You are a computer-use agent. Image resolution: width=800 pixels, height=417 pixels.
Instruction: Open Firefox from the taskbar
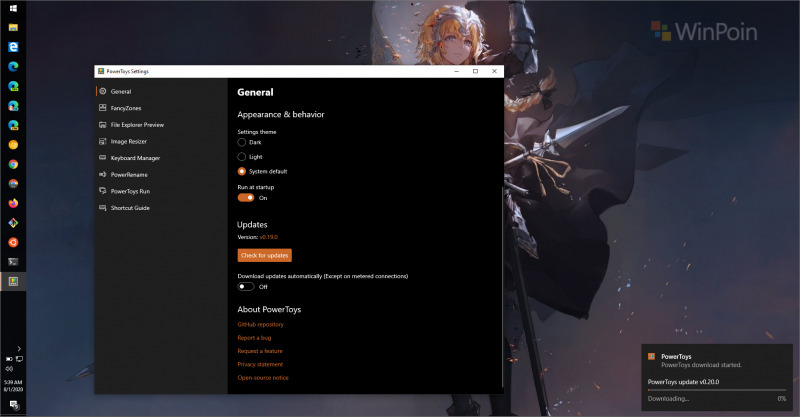click(x=13, y=203)
